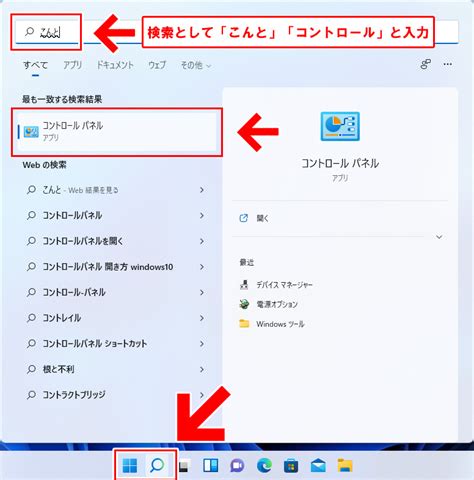The width and height of the screenshot is (474, 480).
Task: Select こんと - Web 結果を見る suggestion
Action: (116, 190)
